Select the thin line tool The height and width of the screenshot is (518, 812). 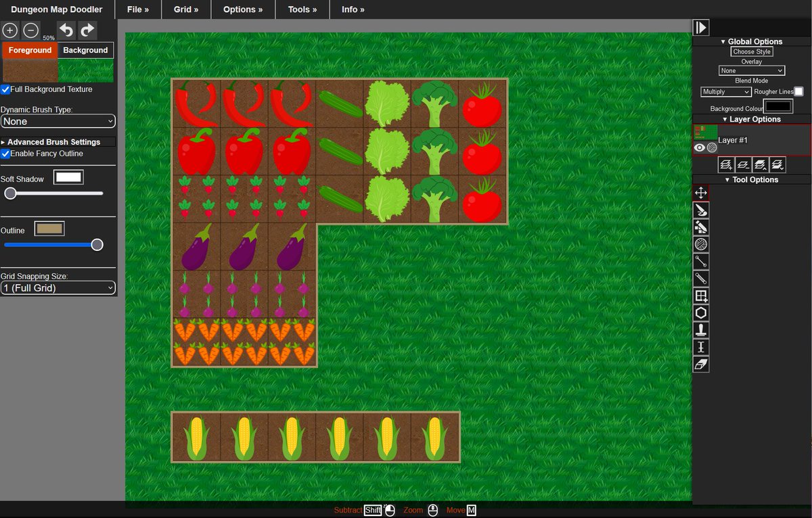click(701, 261)
